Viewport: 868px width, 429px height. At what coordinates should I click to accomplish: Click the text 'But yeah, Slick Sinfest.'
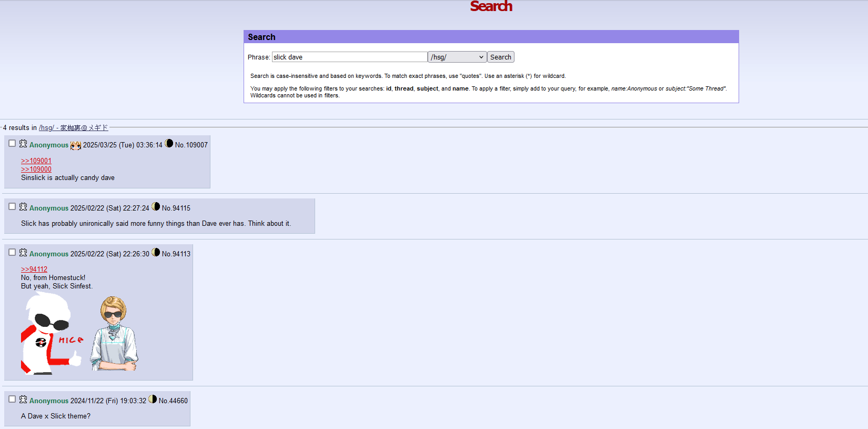point(57,286)
